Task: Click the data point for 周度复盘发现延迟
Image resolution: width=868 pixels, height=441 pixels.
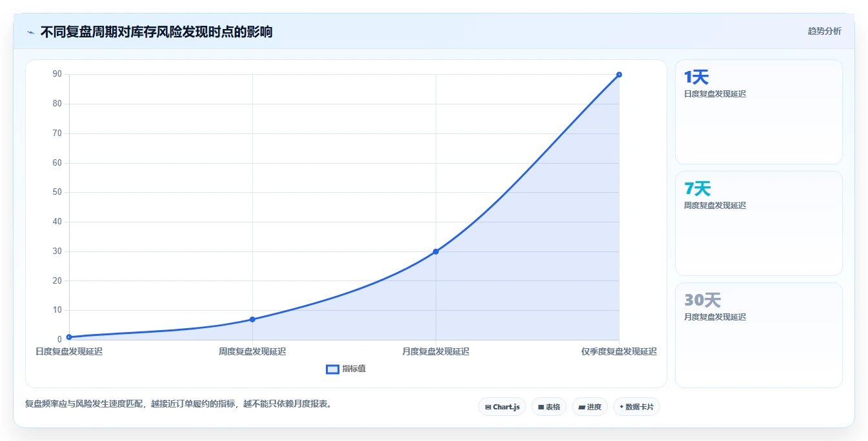Action: 252,319
